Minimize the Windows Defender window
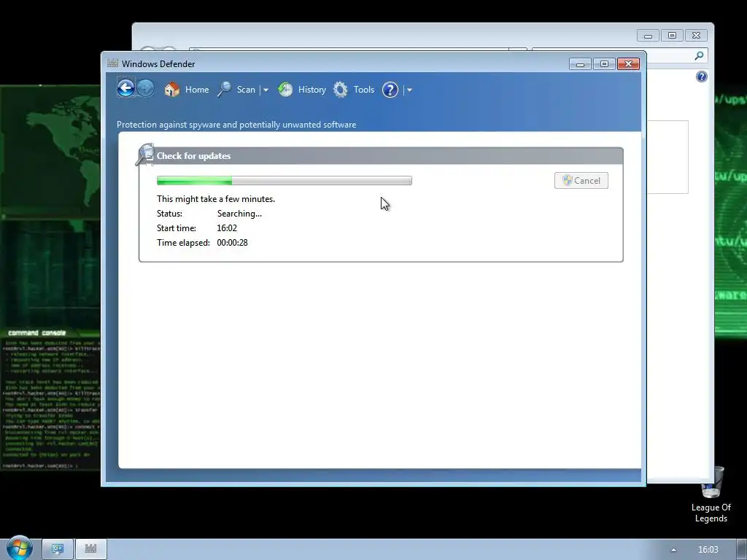 click(x=580, y=64)
